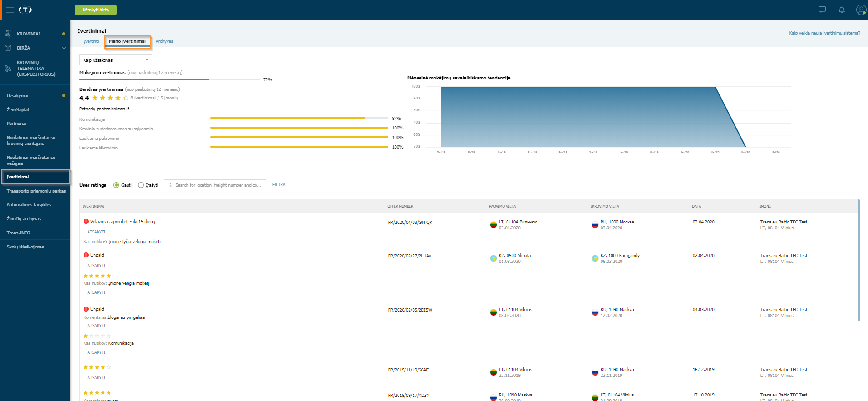
Task: Select the Gauti radio button
Action: pos(116,185)
